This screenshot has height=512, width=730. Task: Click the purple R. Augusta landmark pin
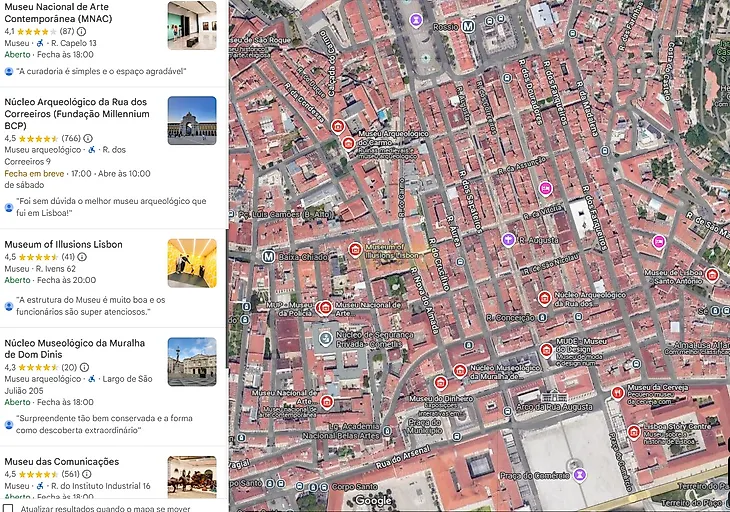(508, 240)
